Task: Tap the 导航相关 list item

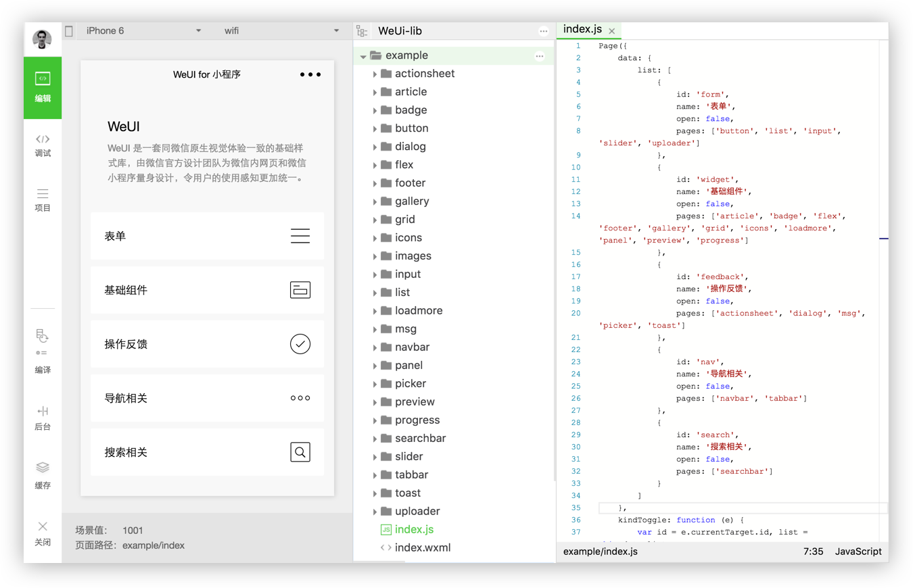Action: coord(207,398)
